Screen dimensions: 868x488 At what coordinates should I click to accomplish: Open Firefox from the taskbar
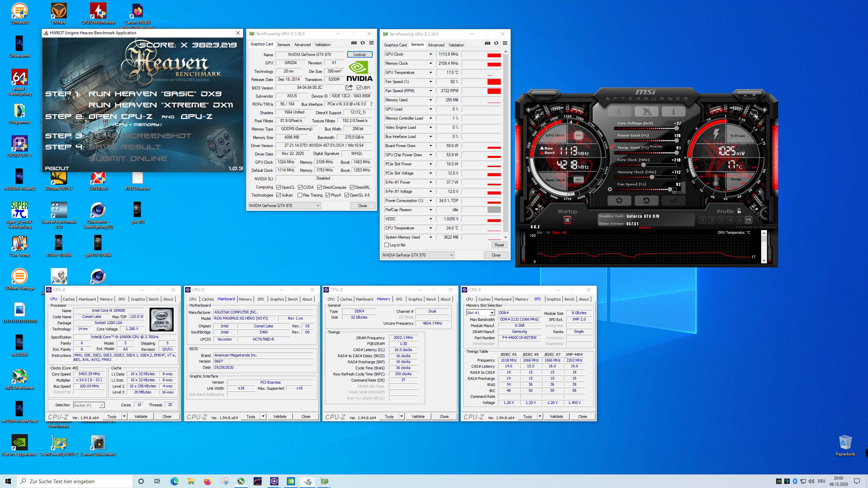208,481
